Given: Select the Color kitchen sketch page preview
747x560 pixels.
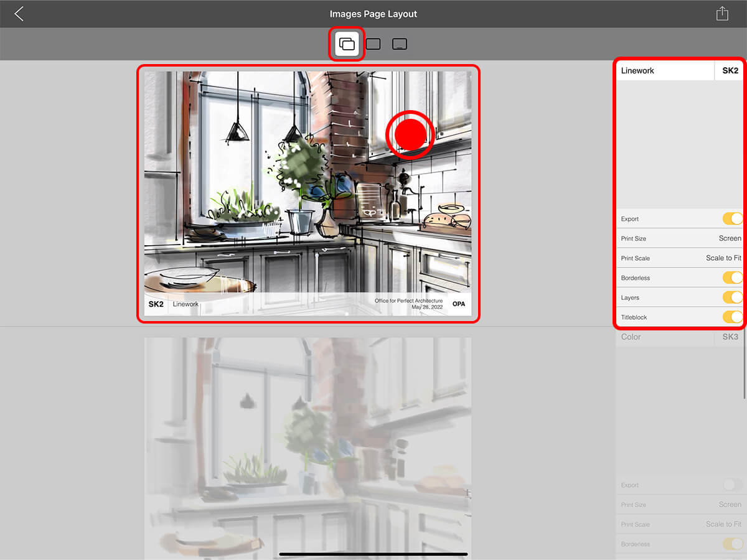Looking at the screenshot, I should pyautogui.click(x=308, y=449).
